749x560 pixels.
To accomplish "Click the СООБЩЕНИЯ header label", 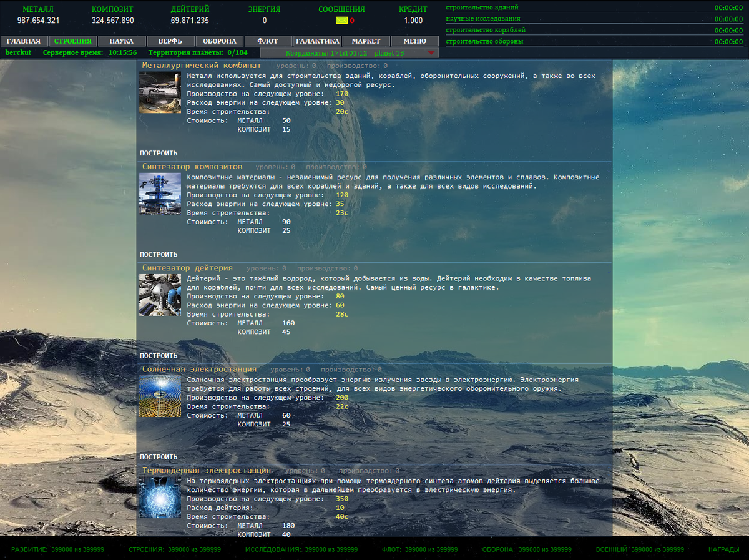I will tap(341, 10).
